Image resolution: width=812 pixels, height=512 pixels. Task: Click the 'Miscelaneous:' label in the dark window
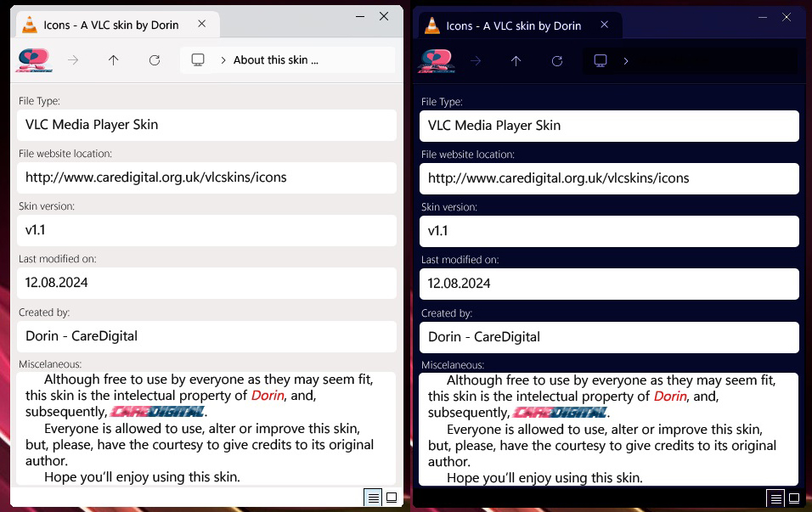click(453, 365)
